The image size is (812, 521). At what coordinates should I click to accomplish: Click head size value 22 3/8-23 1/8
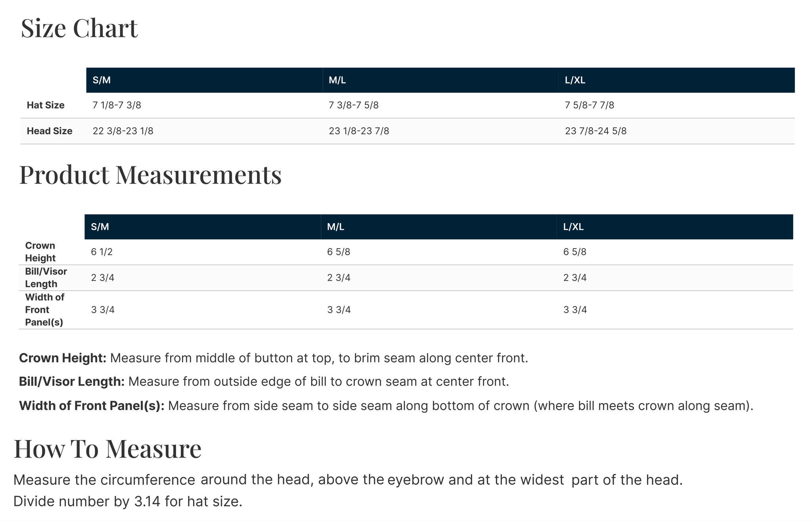[x=123, y=131]
